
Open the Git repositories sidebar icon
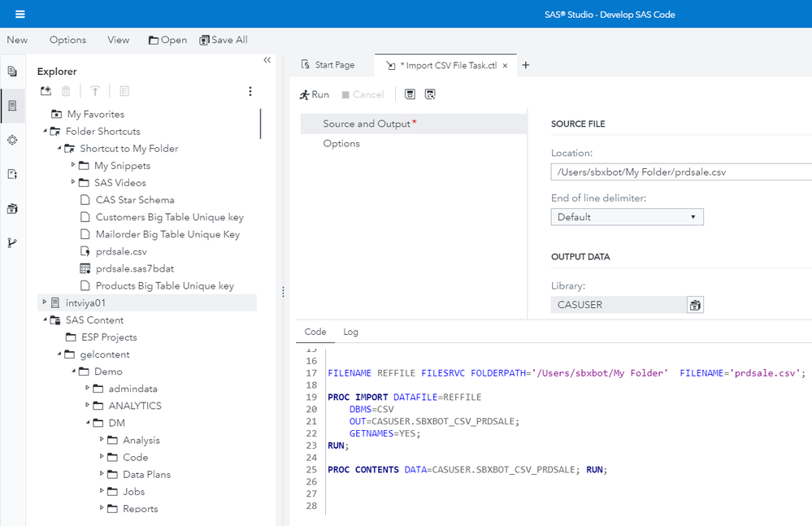coord(12,243)
